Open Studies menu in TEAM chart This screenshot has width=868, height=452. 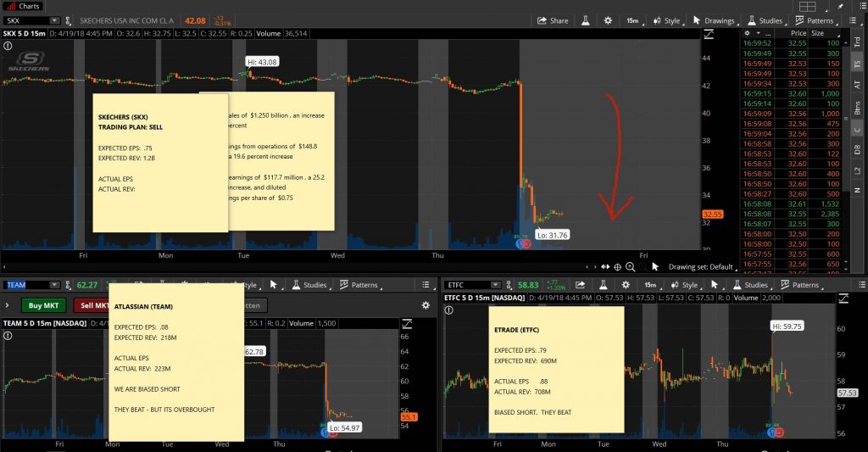coord(309,285)
